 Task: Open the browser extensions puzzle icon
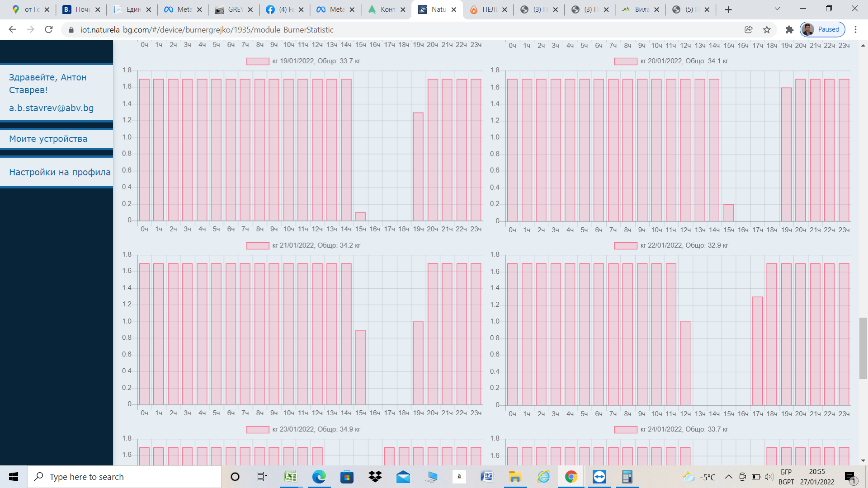789,29
